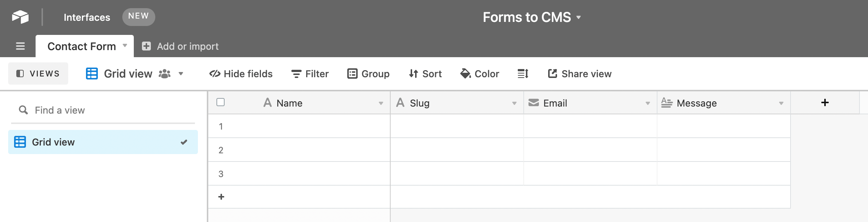Viewport: 868px width, 222px height.
Task: Add a new field with plus icon
Action: pos(825,103)
